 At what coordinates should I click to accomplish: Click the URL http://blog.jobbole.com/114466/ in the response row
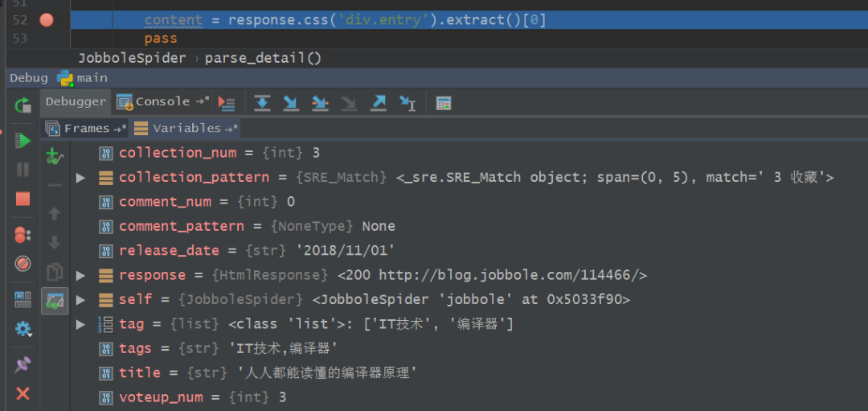click(x=509, y=275)
